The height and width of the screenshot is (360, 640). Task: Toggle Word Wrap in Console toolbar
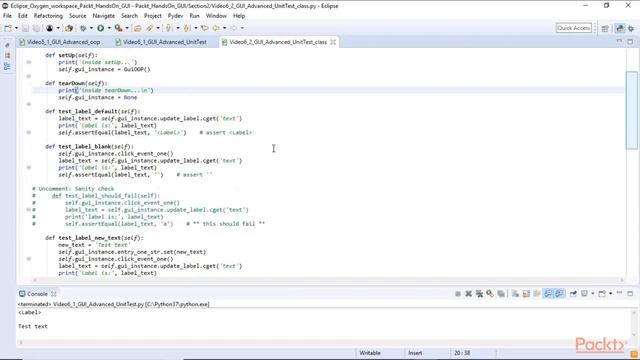point(537,294)
